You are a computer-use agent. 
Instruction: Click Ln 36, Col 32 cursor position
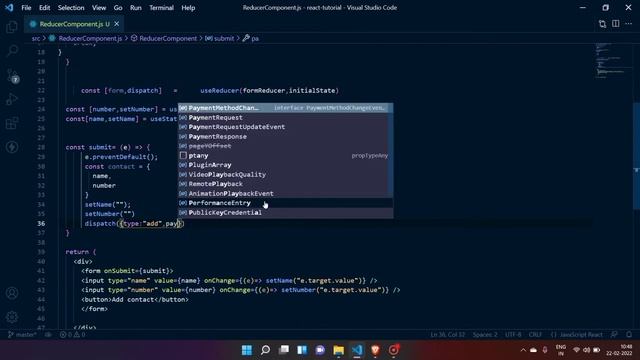click(447, 335)
